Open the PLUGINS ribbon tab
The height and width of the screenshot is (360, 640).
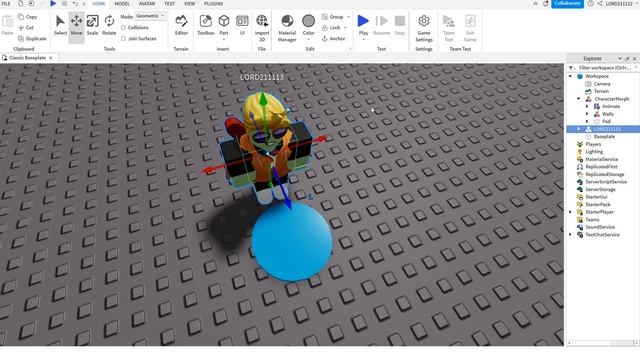(x=213, y=4)
